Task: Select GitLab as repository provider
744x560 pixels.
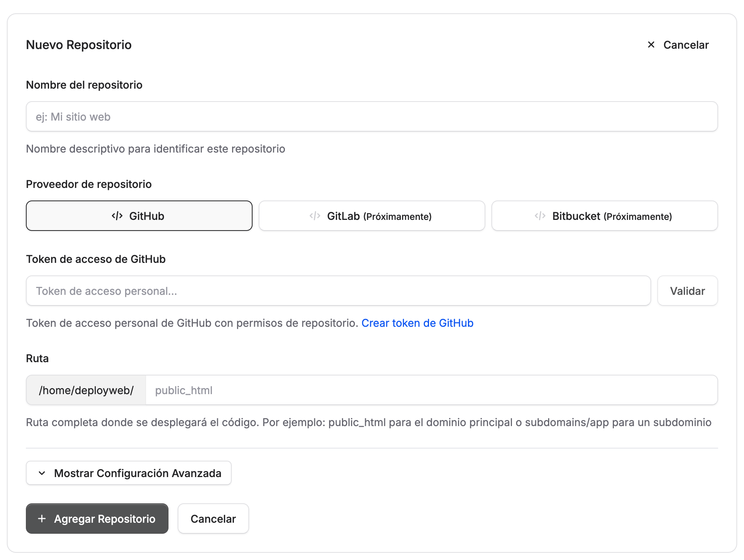Action: [372, 216]
